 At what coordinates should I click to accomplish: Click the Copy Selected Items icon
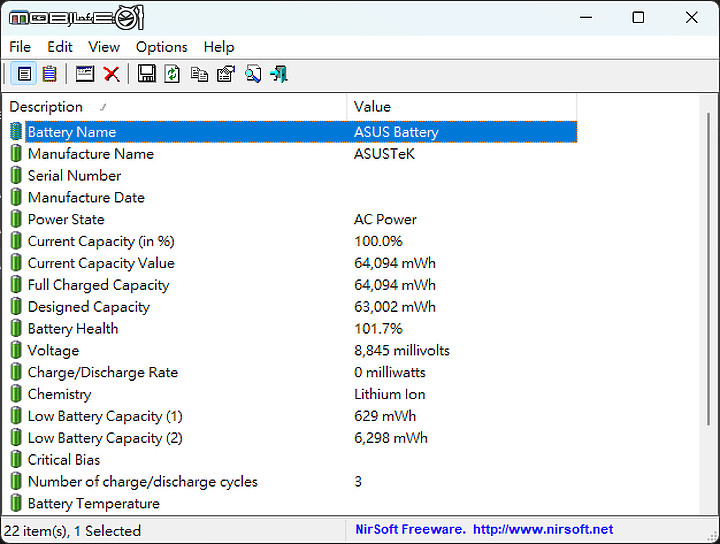click(x=199, y=74)
